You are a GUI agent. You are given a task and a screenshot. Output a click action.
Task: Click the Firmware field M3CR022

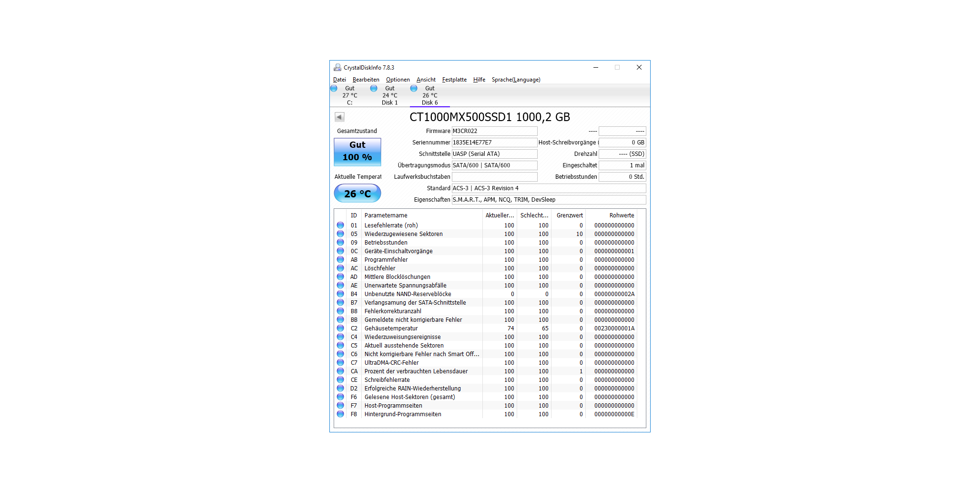(x=494, y=131)
